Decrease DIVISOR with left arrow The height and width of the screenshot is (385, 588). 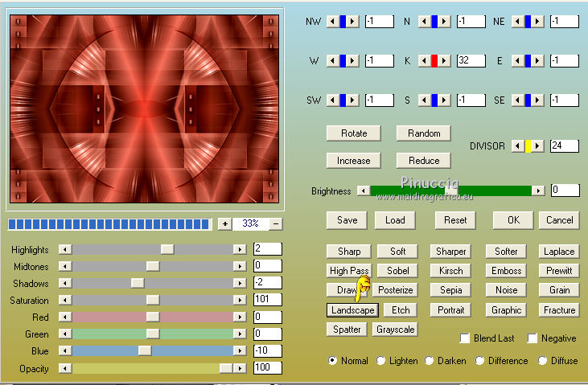(x=518, y=145)
